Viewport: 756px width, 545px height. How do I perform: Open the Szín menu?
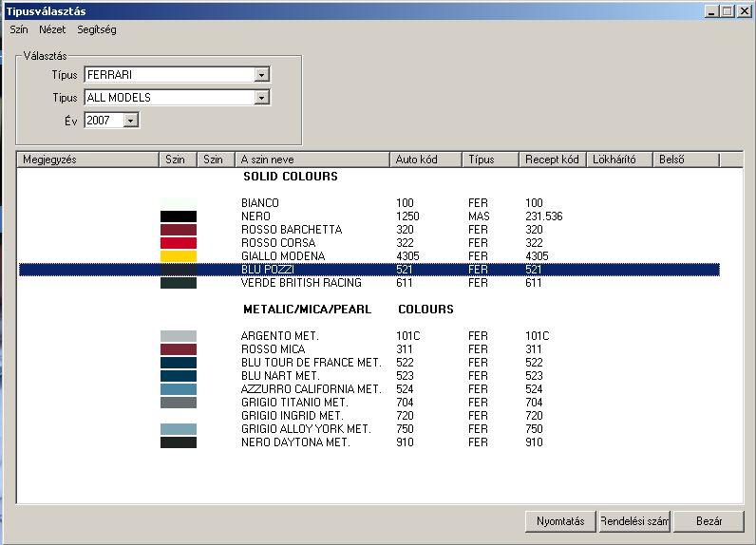coord(18,29)
